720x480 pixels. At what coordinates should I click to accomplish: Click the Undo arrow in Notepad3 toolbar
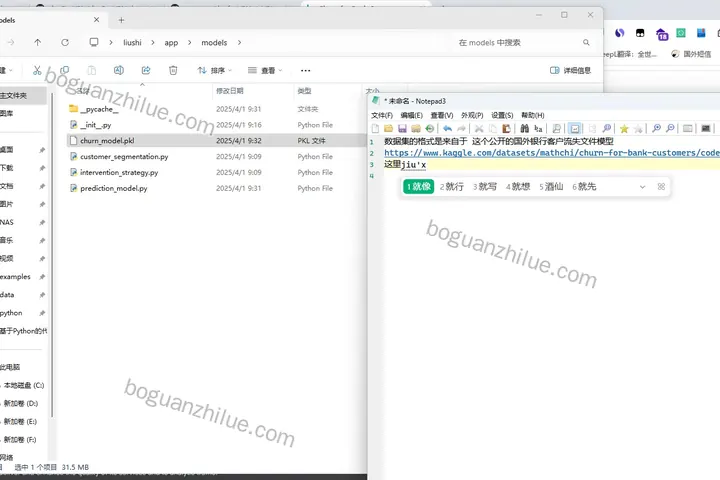coord(447,129)
